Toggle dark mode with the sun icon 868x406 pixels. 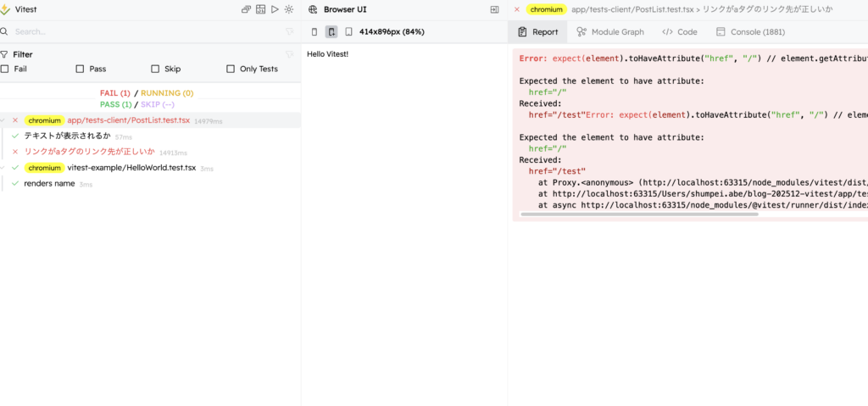[289, 9]
